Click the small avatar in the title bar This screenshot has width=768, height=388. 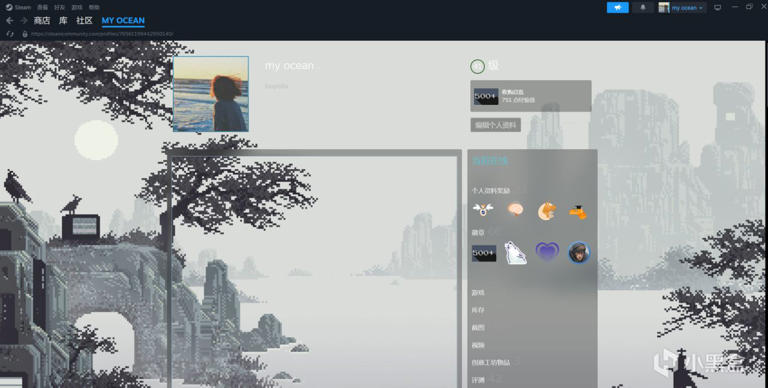point(664,7)
